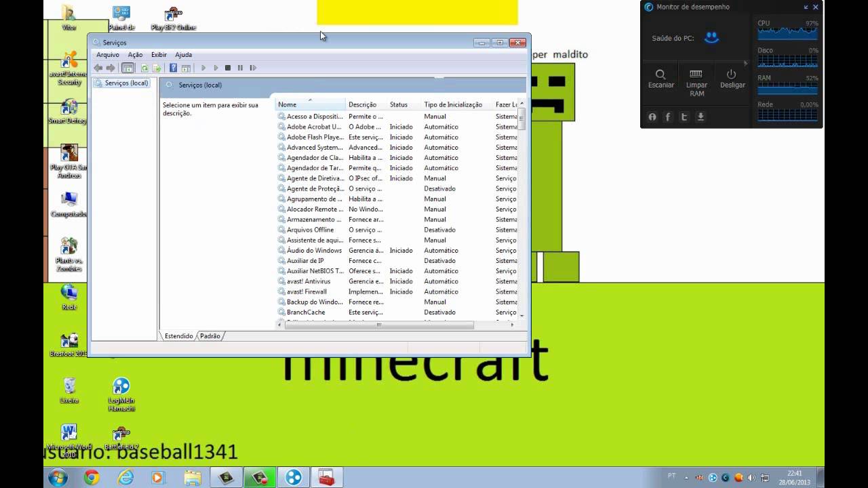Show hidden system tray icons arrow
This screenshot has width=868, height=488.
(686, 477)
